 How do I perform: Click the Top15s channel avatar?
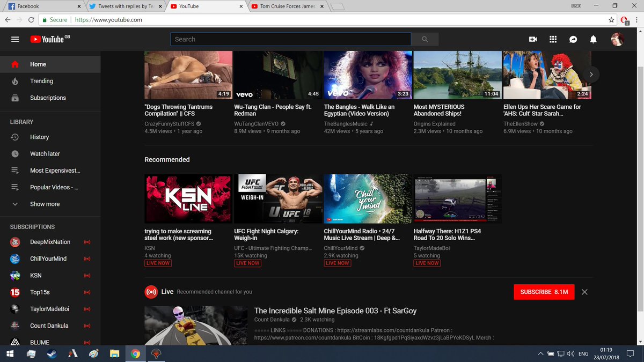coord(16,292)
